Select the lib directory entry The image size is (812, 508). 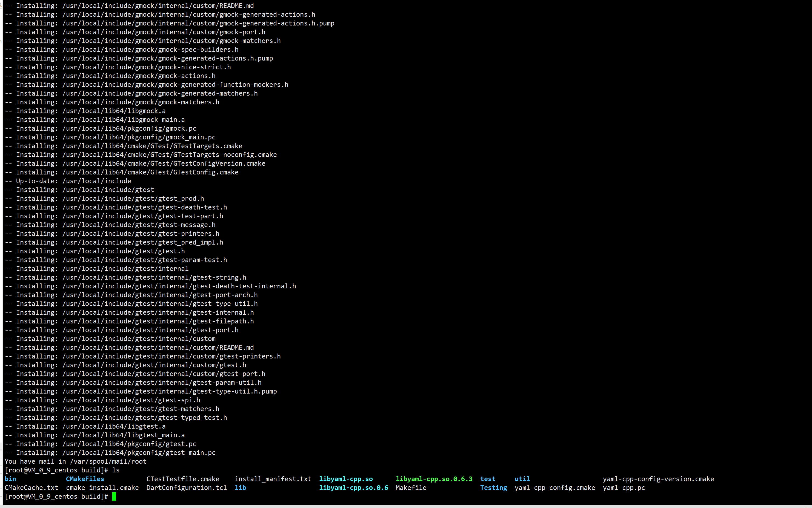pos(241,487)
